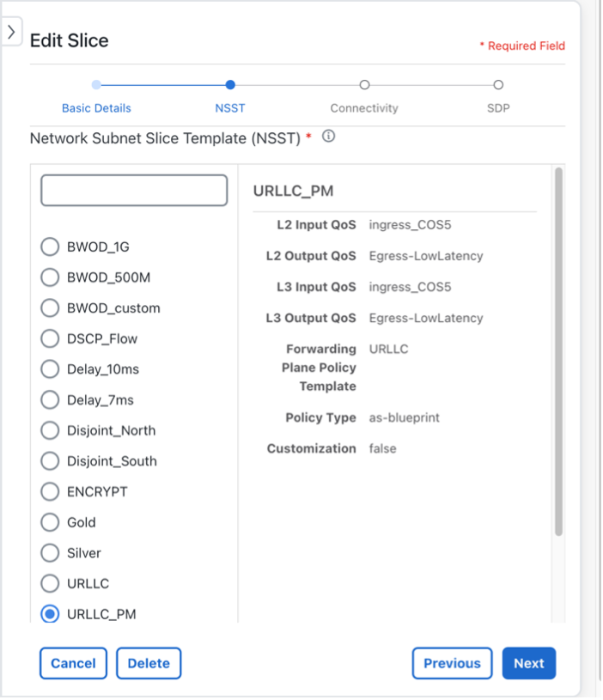Viewport: 603px width, 700px height.
Task: Click Previous to go back
Action: (452, 663)
